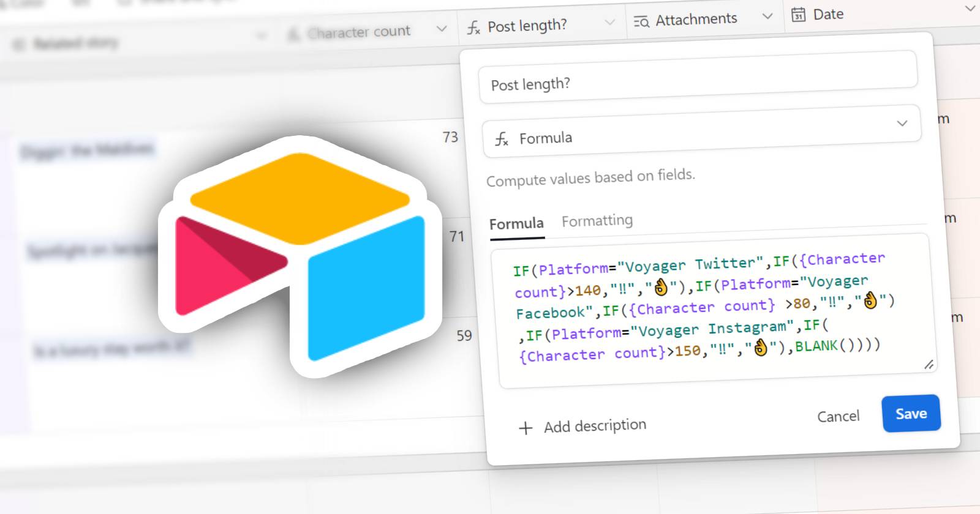Click the Save button
The image size is (980, 514).
911,414
